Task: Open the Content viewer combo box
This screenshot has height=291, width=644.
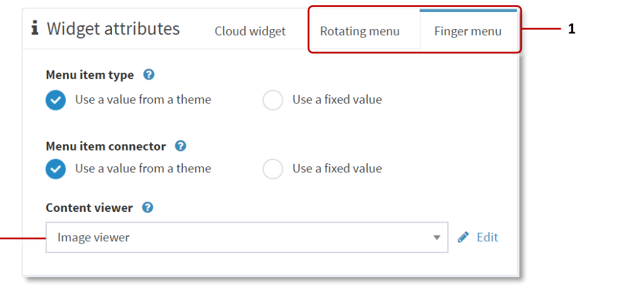Action: 247,238
